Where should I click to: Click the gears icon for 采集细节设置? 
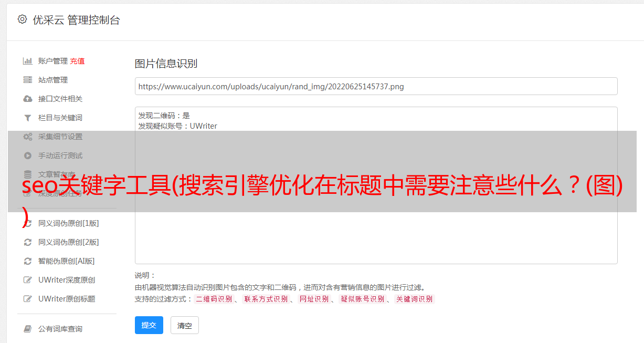point(28,137)
